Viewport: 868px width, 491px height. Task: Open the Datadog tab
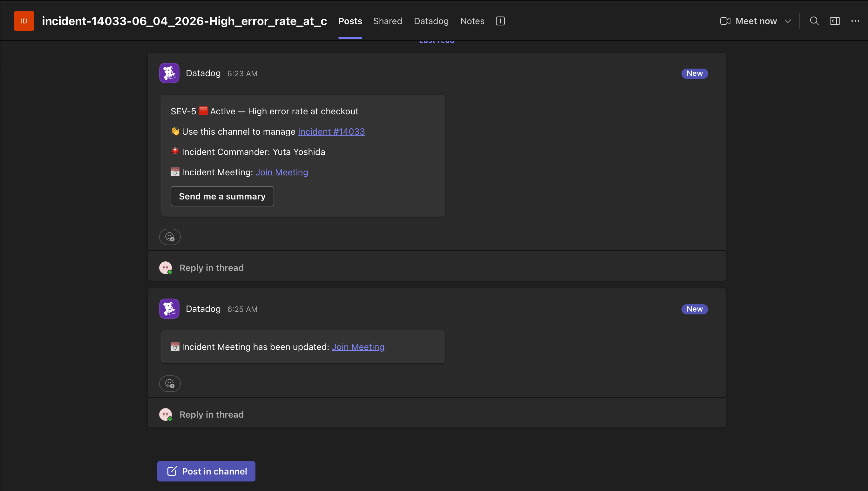pos(431,21)
